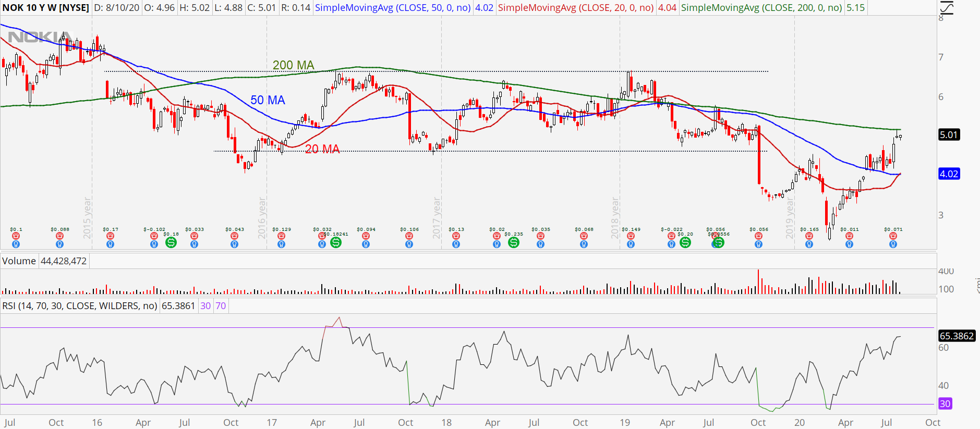Select the "50 MA" chart annotation text
Image resolution: width=980 pixels, height=429 pixels.
[268, 100]
